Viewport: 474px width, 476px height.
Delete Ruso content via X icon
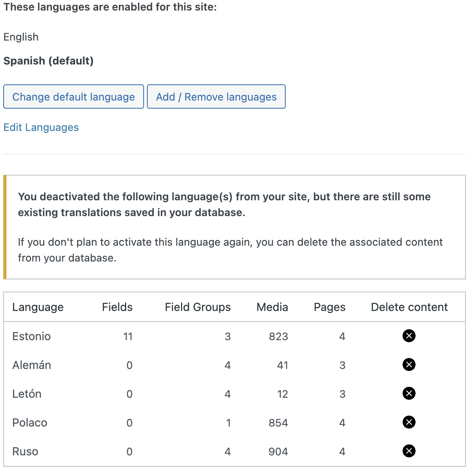pyautogui.click(x=409, y=451)
